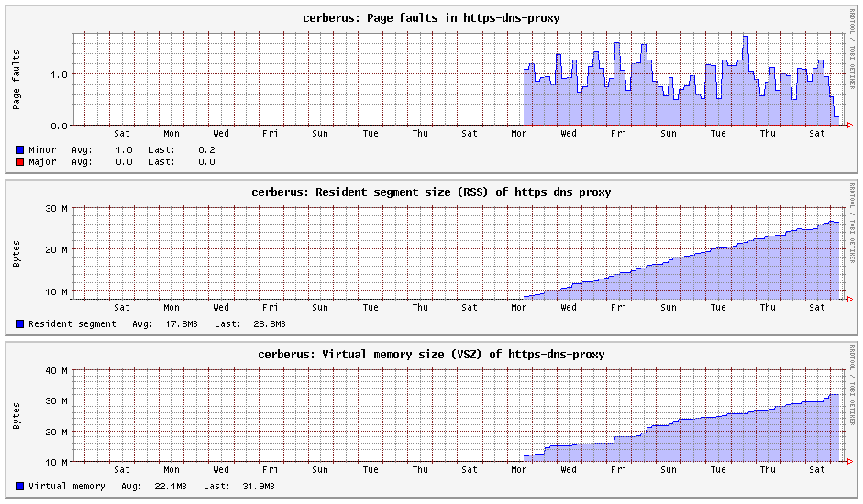
Task: Click the 'Minor' legend label
Action: click(42, 149)
